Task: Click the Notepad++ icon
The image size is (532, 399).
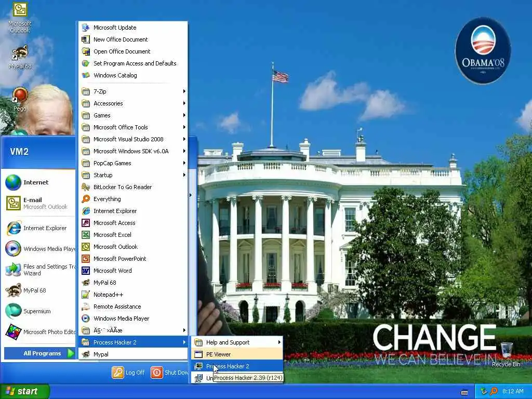Action: [86, 295]
